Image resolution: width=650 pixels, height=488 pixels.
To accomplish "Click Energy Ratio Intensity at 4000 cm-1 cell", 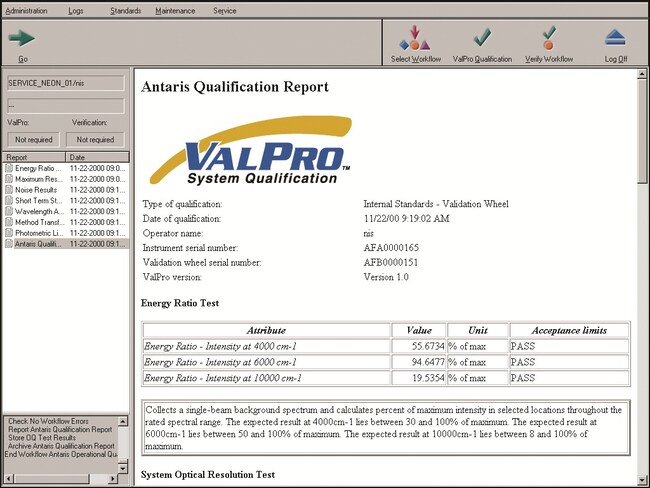I will click(x=266, y=346).
